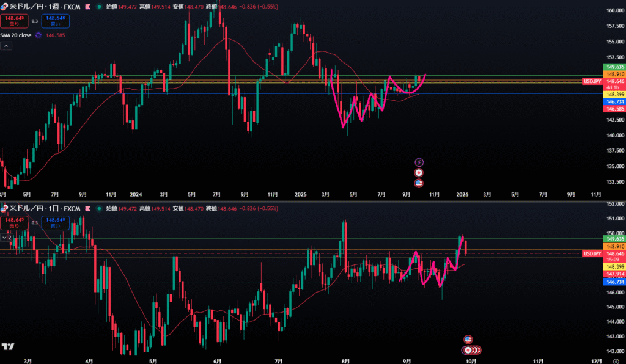
Task: Collapse the weekly chart indicator legend
Action: pyautogui.click(x=6, y=46)
